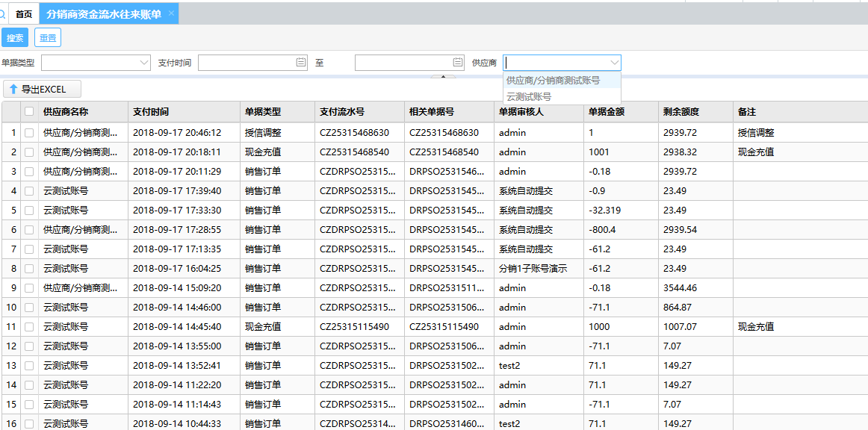Pick 云测试账号 option in supplier list
Image resolution: width=868 pixels, height=430 pixels.
coord(529,96)
